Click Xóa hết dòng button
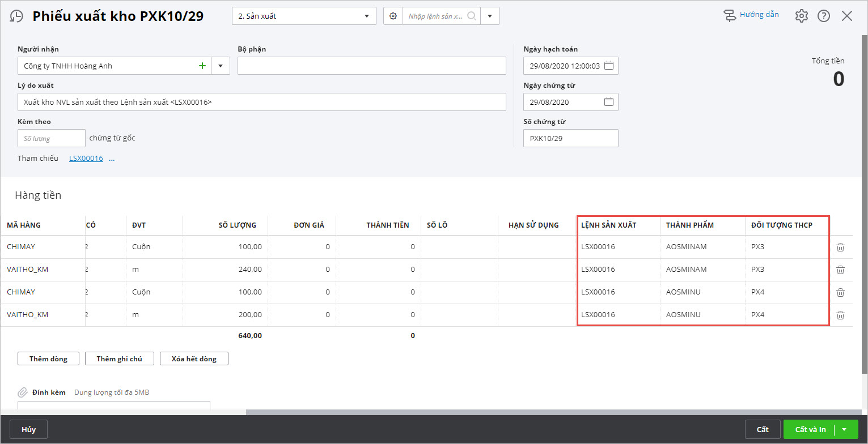The image size is (868, 444). tap(194, 358)
